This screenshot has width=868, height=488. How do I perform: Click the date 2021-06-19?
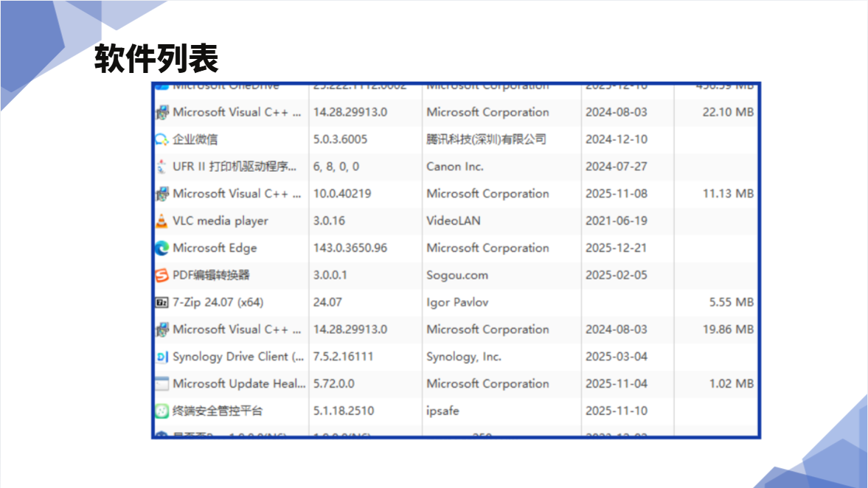click(x=616, y=220)
